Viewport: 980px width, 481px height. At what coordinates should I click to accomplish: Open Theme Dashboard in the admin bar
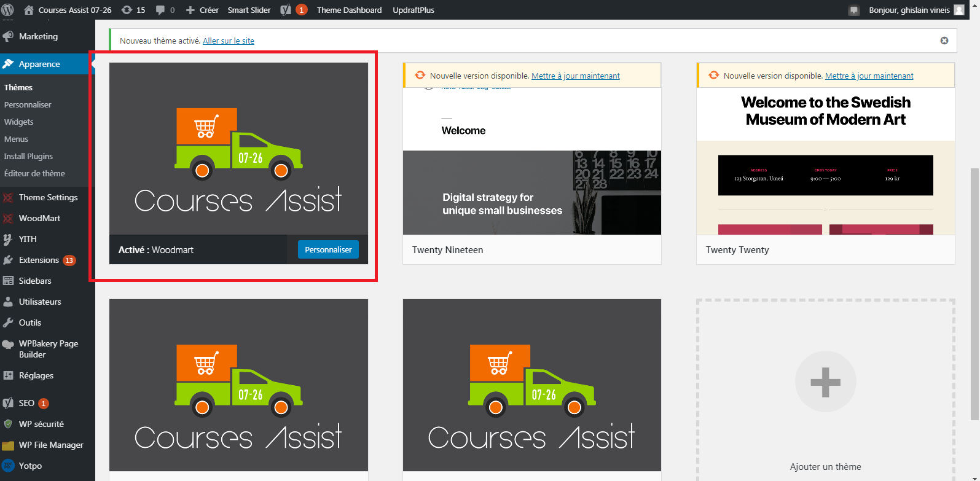point(349,10)
